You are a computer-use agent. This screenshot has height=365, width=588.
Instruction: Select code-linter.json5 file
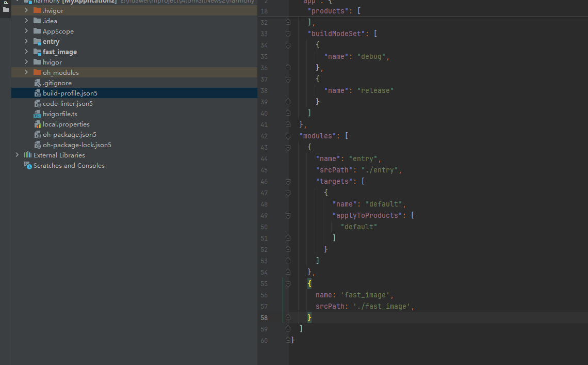[x=68, y=104]
